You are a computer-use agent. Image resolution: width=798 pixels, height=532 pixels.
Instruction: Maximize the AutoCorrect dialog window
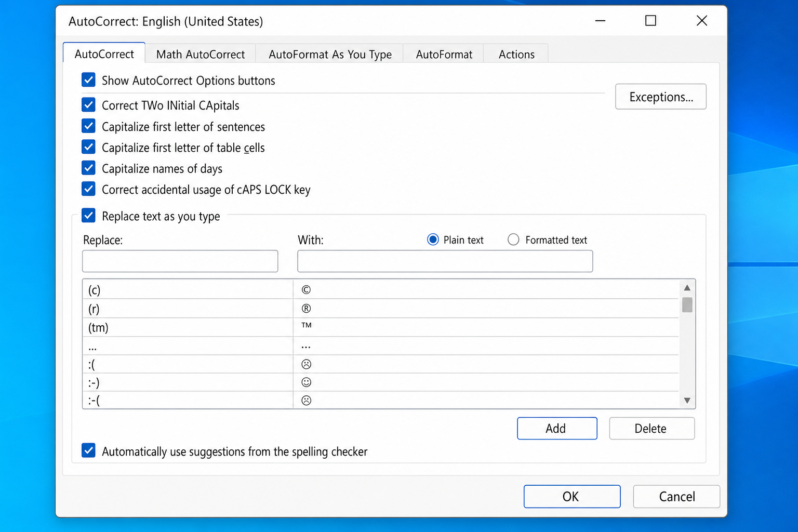[650, 21]
